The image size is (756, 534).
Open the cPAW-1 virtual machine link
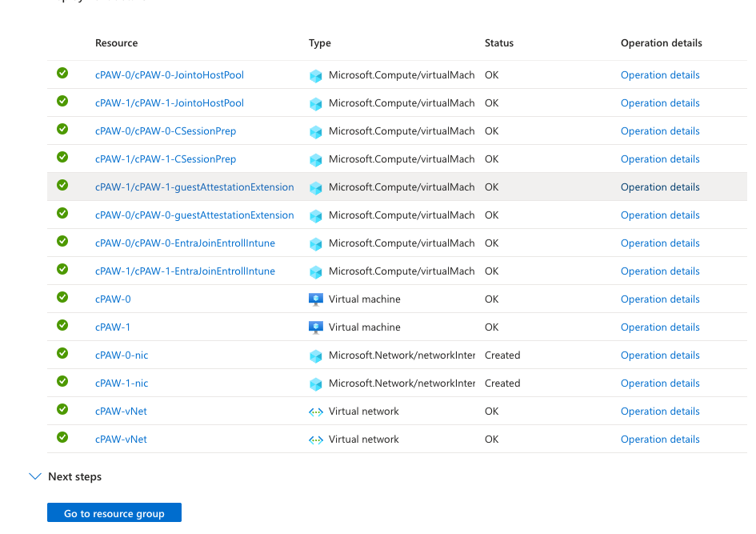click(x=112, y=327)
